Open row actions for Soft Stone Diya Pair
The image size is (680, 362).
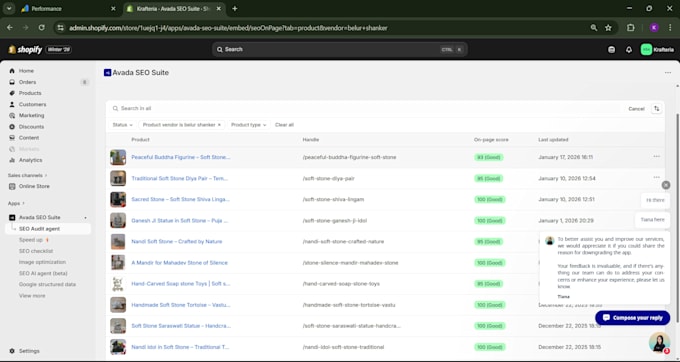pos(657,177)
